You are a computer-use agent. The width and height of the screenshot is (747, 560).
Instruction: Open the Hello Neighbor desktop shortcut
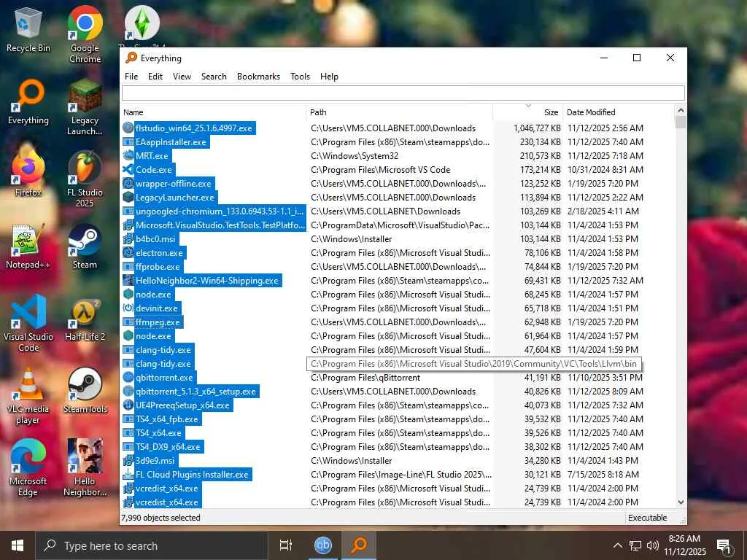pos(85,468)
